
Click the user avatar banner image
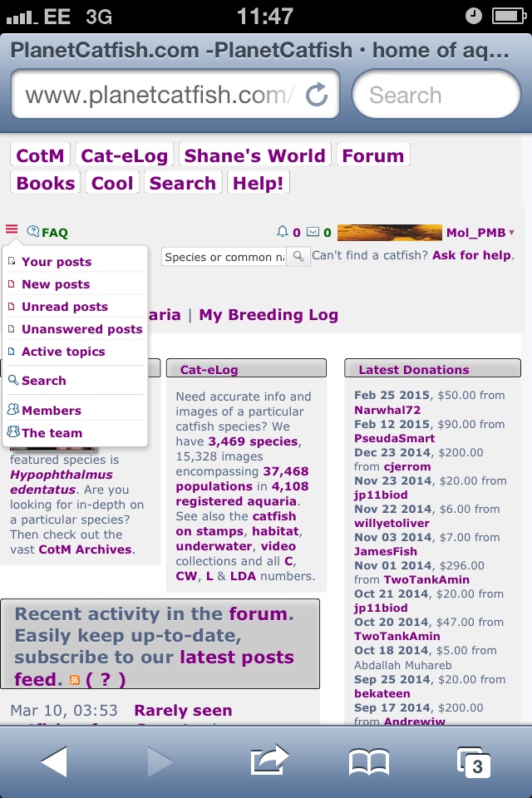tap(390, 233)
